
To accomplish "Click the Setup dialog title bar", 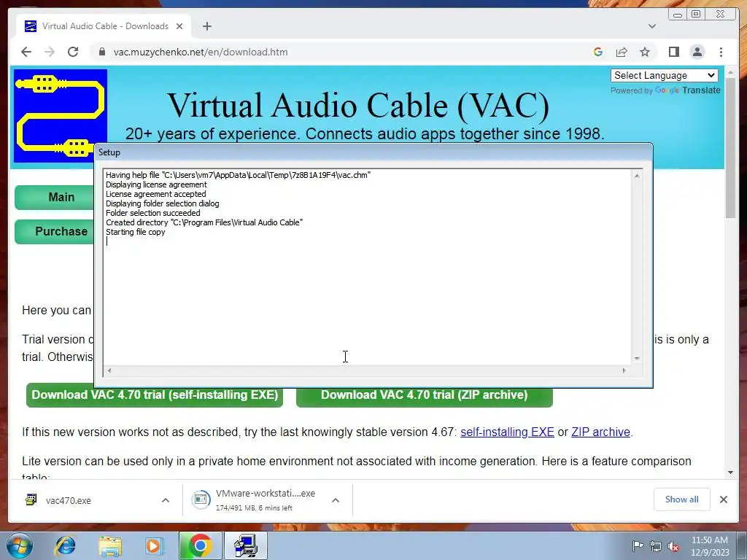I will coord(373,152).
